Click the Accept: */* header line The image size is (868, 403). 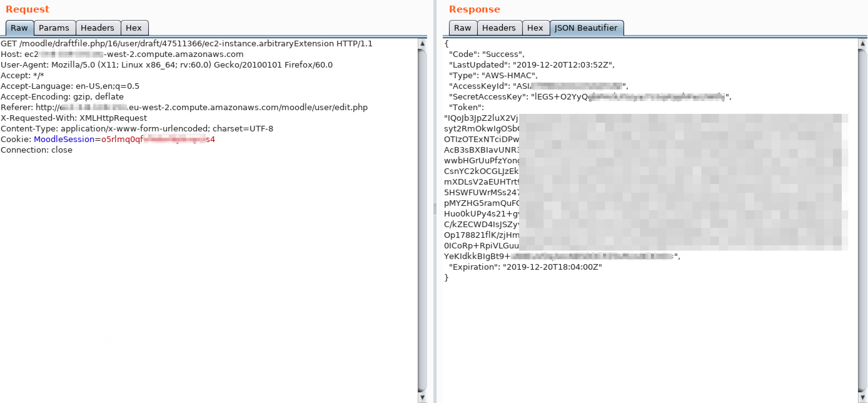coord(22,75)
